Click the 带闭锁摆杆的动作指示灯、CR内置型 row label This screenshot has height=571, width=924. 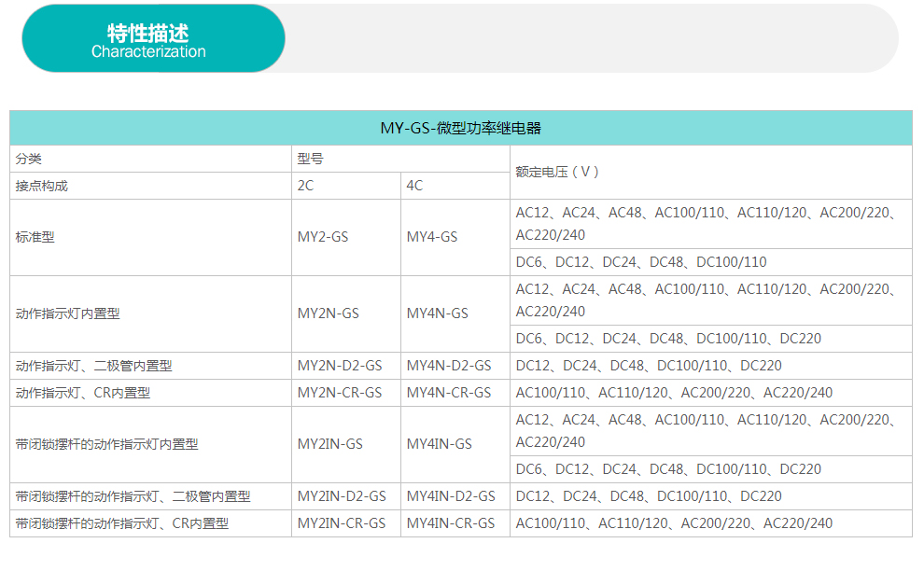point(122,523)
